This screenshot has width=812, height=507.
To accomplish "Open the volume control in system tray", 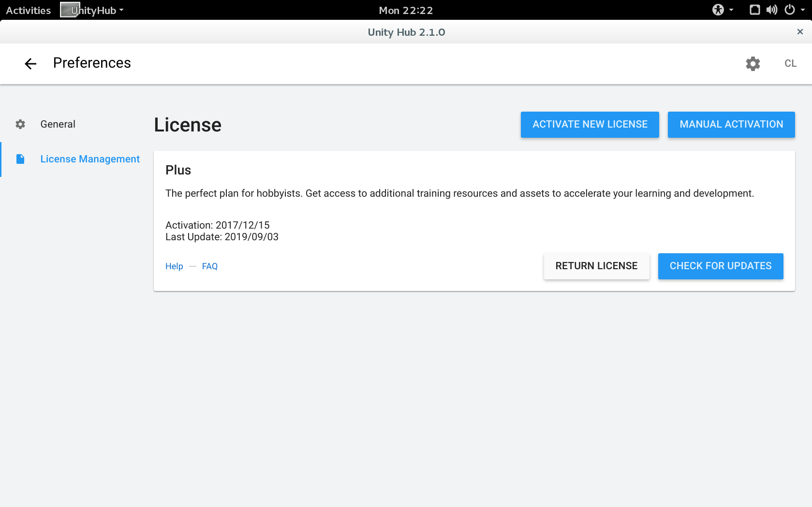I will pos(772,10).
